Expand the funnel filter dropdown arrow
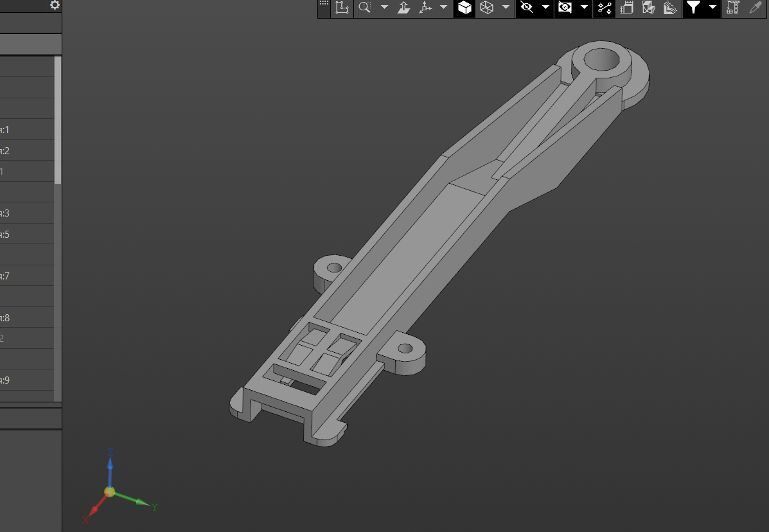 [712, 7]
